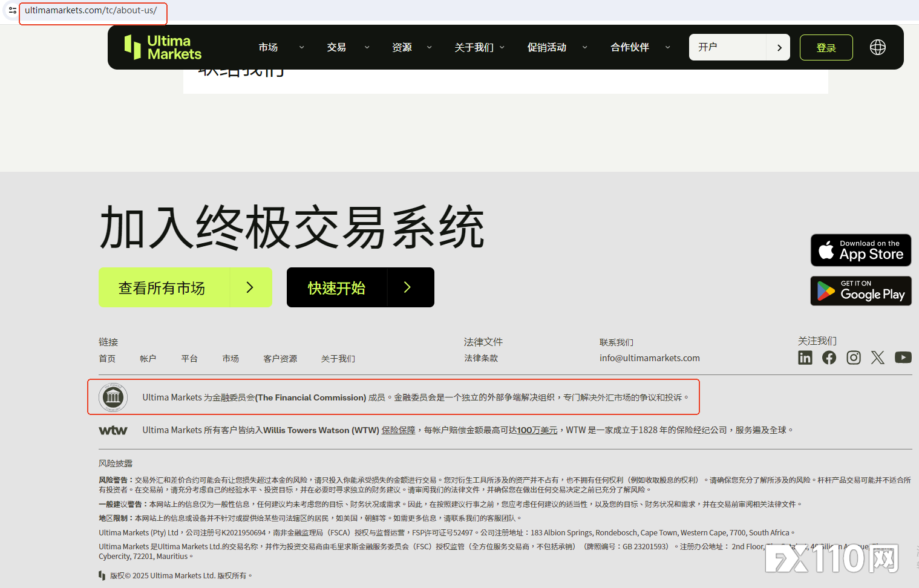919x588 pixels.
Task: Click the 联系我们 footer label
Action: tap(616, 342)
